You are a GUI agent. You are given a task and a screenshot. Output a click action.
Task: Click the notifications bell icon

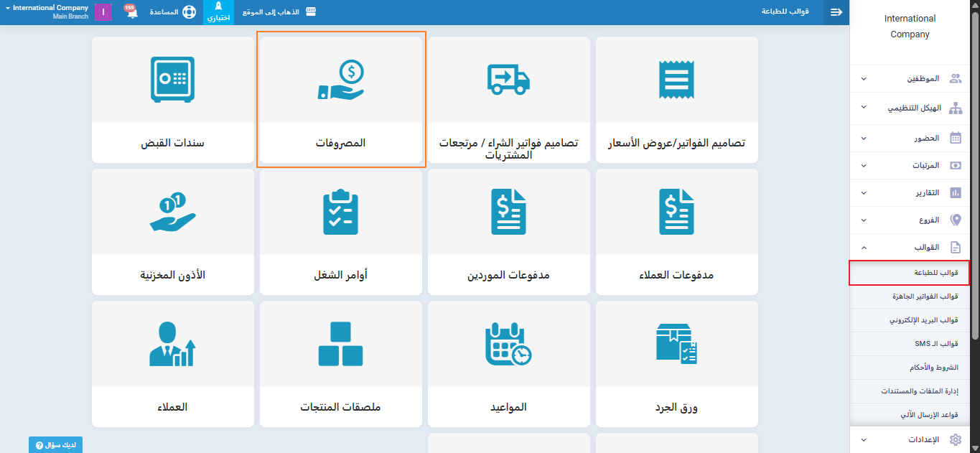point(131,13)
